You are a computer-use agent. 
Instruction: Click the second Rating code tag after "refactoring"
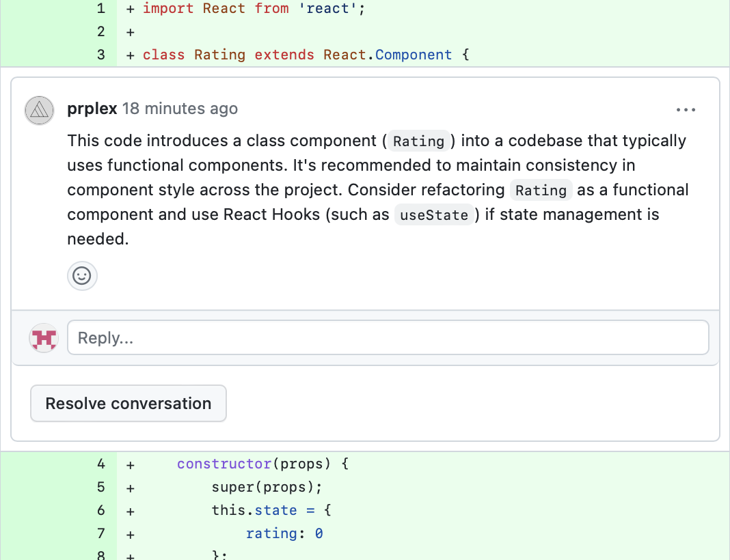[541, 191]
